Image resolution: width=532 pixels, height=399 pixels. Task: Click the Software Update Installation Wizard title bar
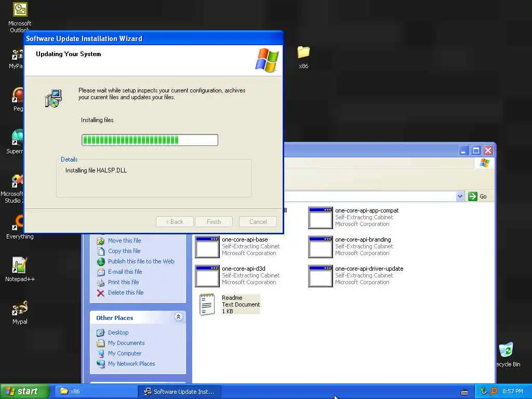tap(153, 38)
